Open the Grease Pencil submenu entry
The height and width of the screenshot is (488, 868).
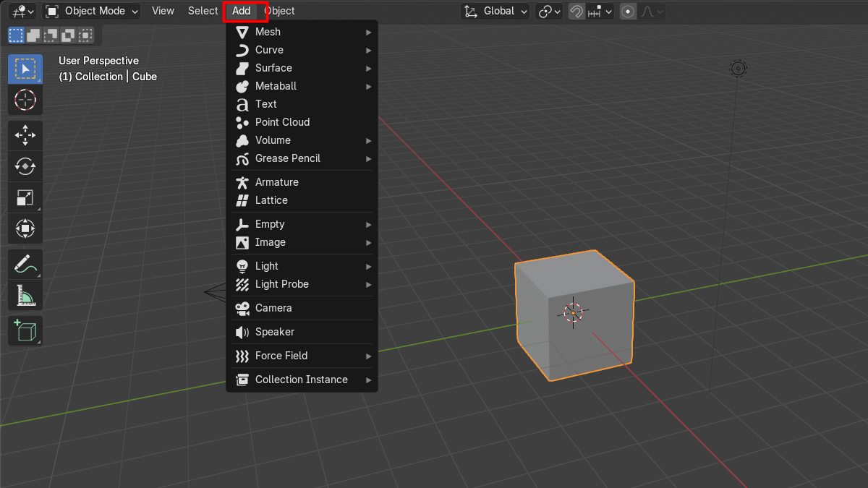click(302, 158)
